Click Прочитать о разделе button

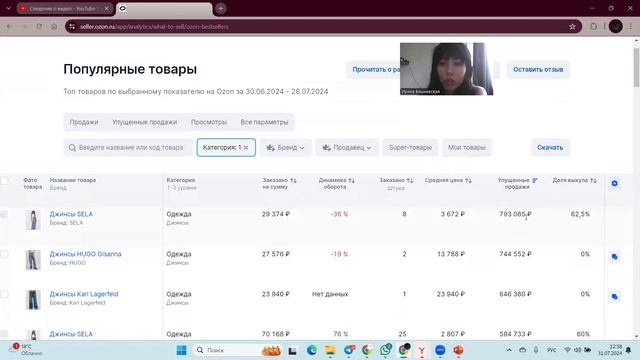(x=373, y=70)
